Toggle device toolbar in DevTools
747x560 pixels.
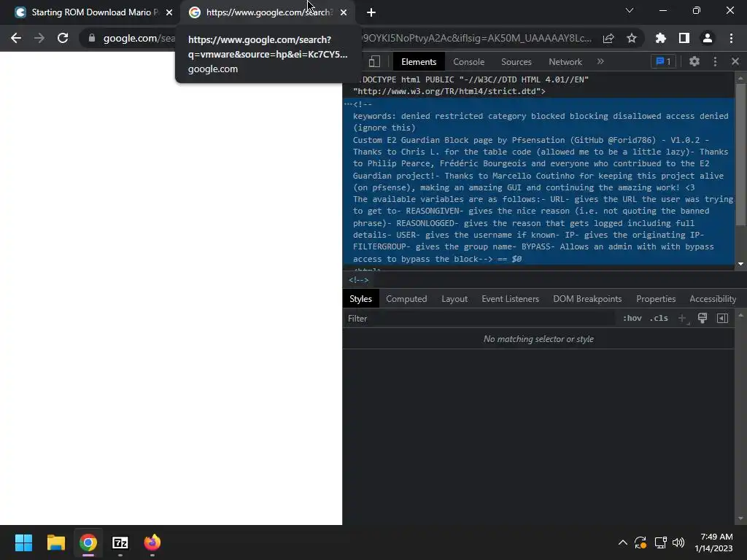tap(374, 61)
